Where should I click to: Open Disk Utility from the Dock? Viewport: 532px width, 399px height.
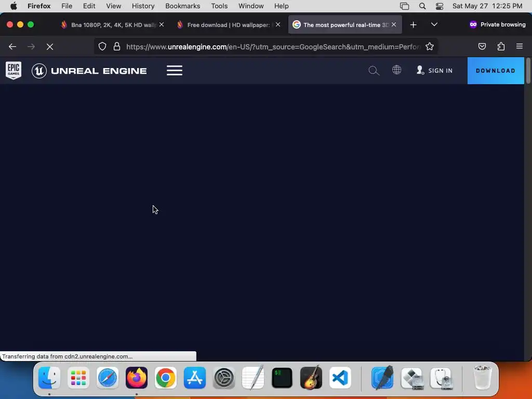441,378
